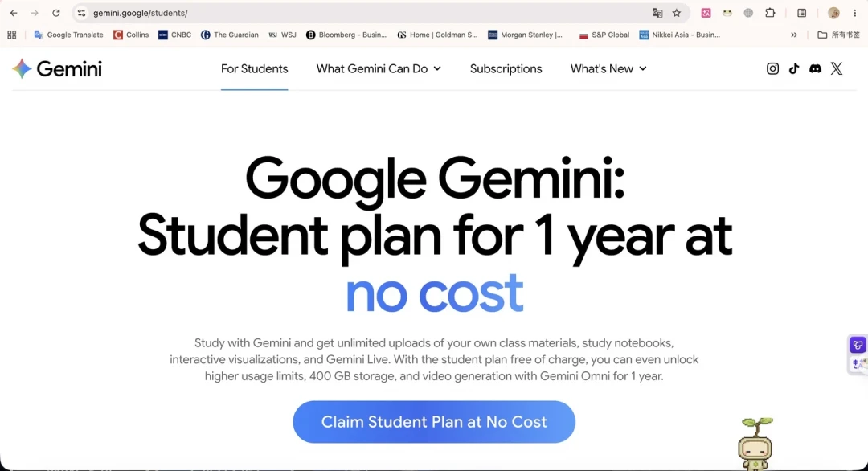868x471 pixels.
Task: Open Gemini's Discord icon
Action: 816,68
